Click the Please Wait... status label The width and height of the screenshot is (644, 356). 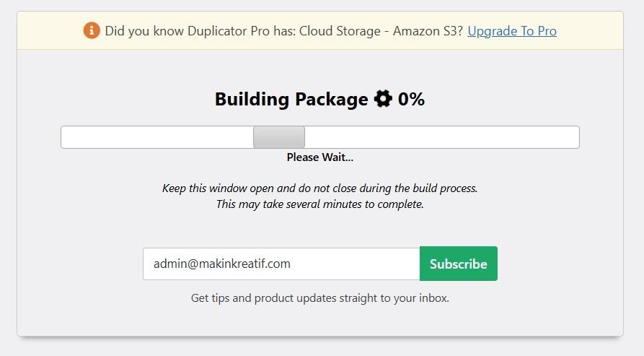point(320,157)
